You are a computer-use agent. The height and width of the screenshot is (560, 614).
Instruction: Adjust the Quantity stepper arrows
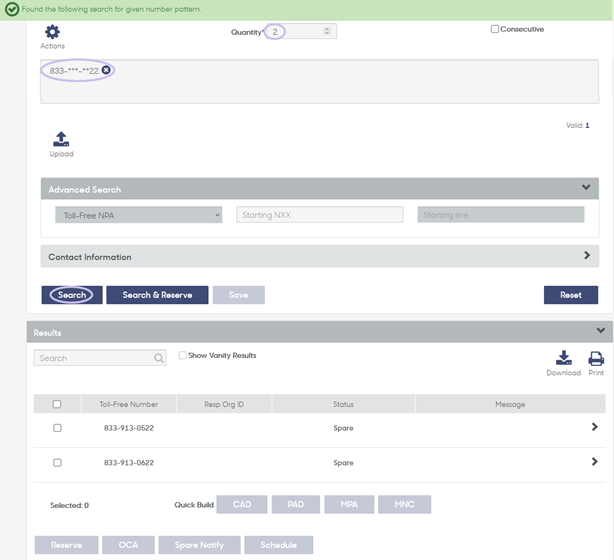point(327,31)
